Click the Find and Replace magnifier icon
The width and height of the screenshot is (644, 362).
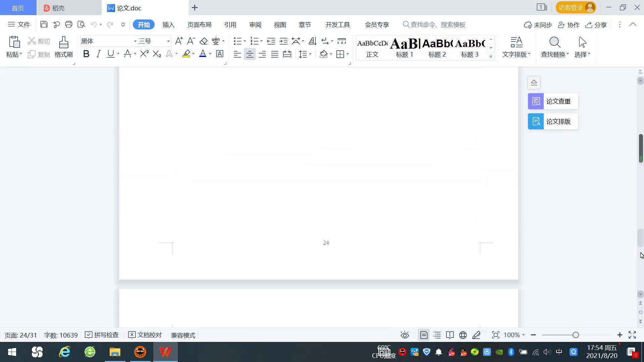point(554,43)
